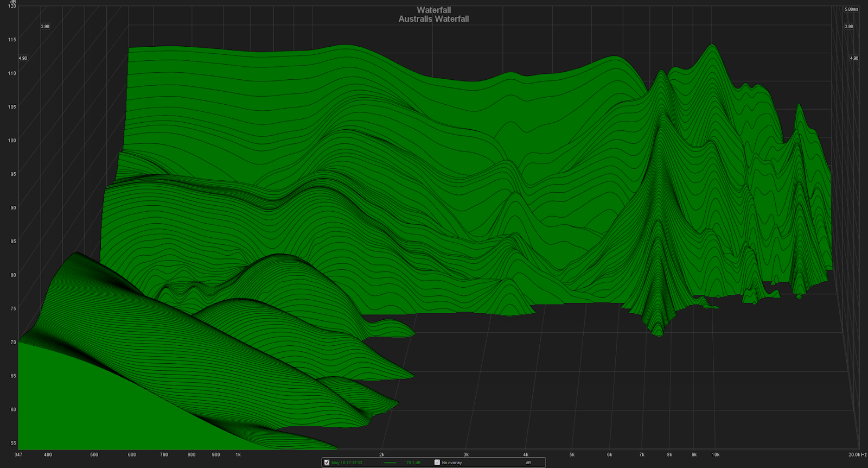Click the 5.00ms time axis label

pyautogui.click(x=851, y=9)
